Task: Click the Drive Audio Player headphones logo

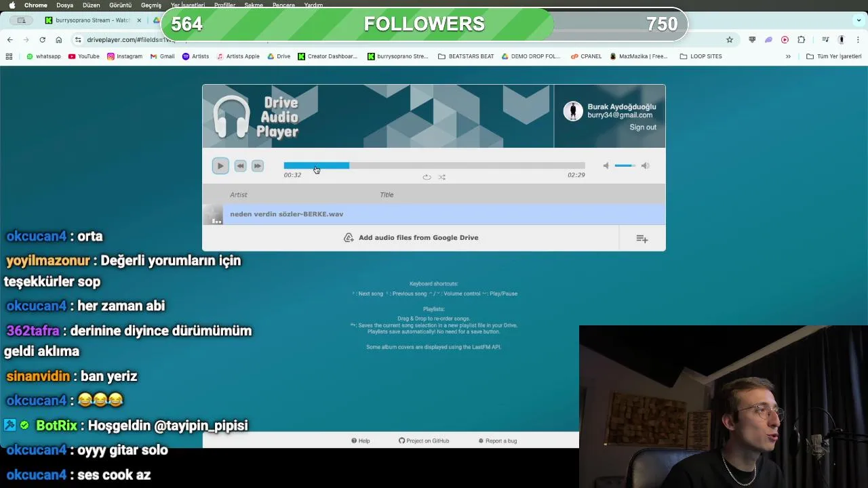Action: coord(231,117)
